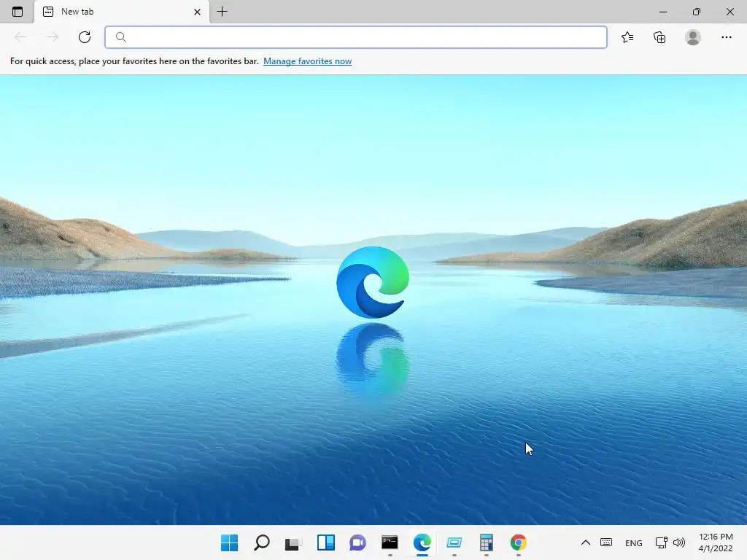This screenshot has width=747, height=560.
Task: Minimize the Edge window
Action: (x=663, y=12)
